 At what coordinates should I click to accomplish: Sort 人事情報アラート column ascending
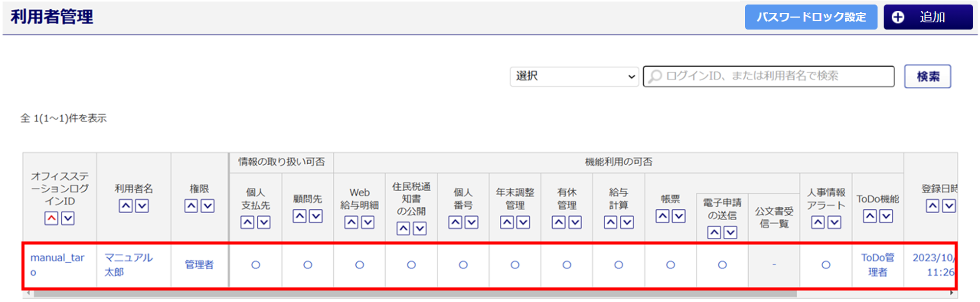pyautogui.click(x=818, y=223)
